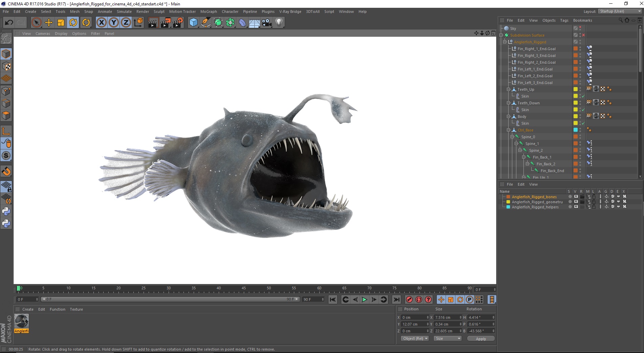
Task: Select the Anglerfish_Rigged_bones layer
Action: pos(534,197)
